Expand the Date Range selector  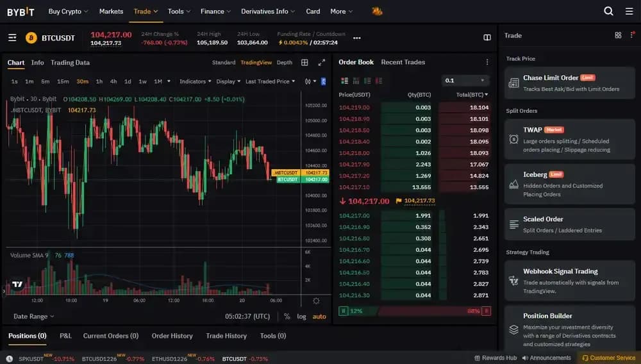34,317
